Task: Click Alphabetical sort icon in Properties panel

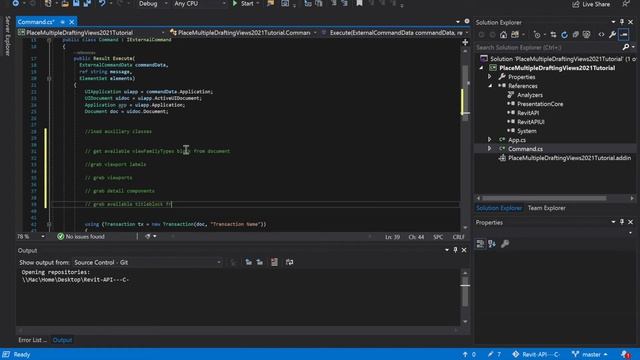Action: [492, 244]
